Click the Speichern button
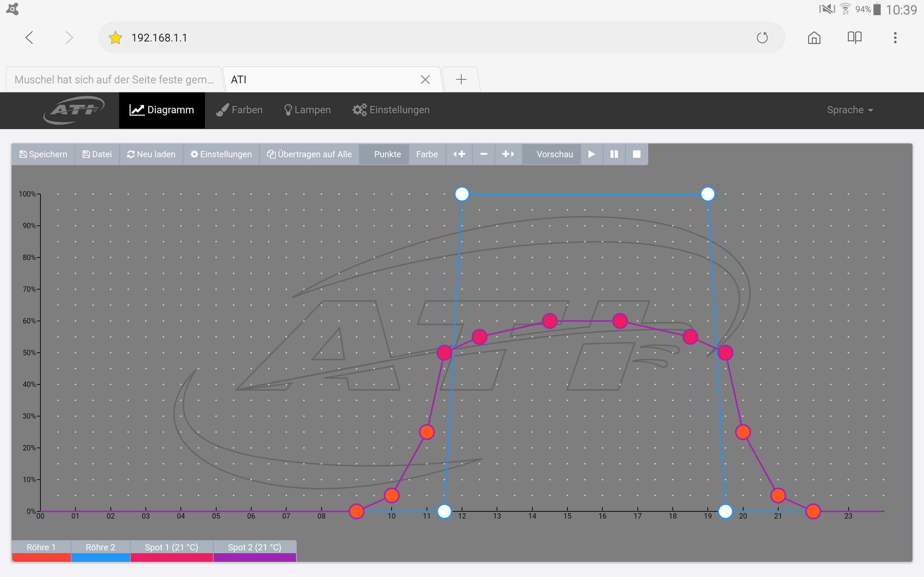 pyautogui.click(x=43, y=154)
